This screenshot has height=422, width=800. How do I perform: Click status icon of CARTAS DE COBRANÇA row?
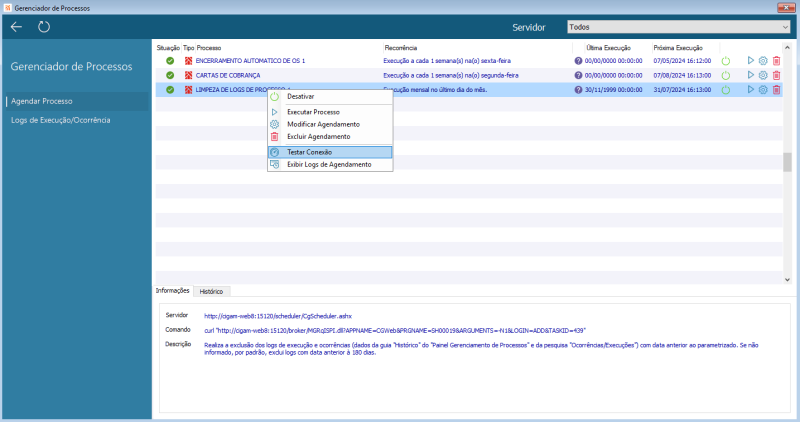point(170,75)
